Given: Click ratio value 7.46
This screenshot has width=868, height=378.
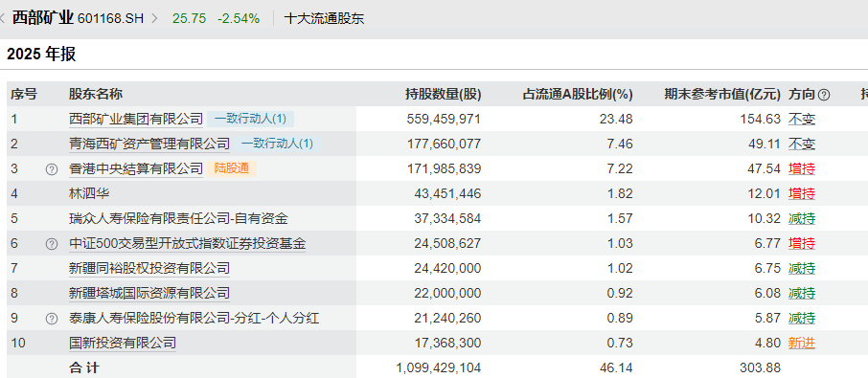Looking at the screenshot, I should 620,145.
